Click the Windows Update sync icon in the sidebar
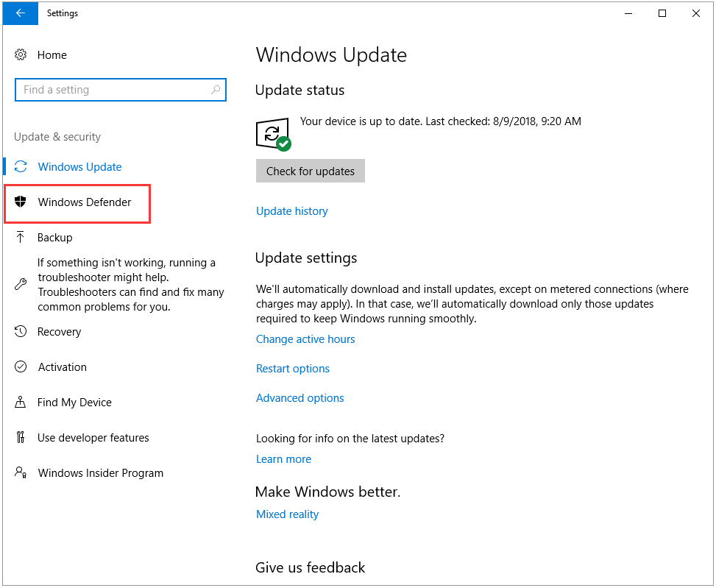Screen dimensions: 716x588 [21, 166]
